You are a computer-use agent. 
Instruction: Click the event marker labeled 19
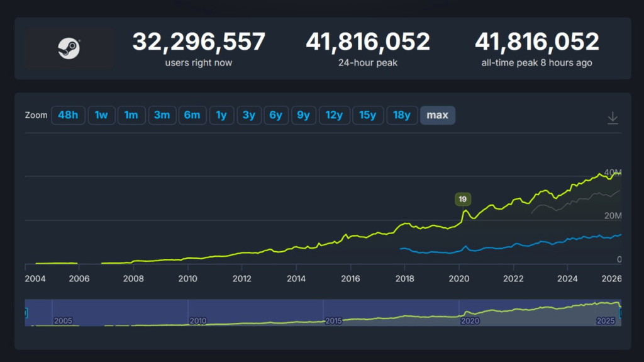click(463, 200)
